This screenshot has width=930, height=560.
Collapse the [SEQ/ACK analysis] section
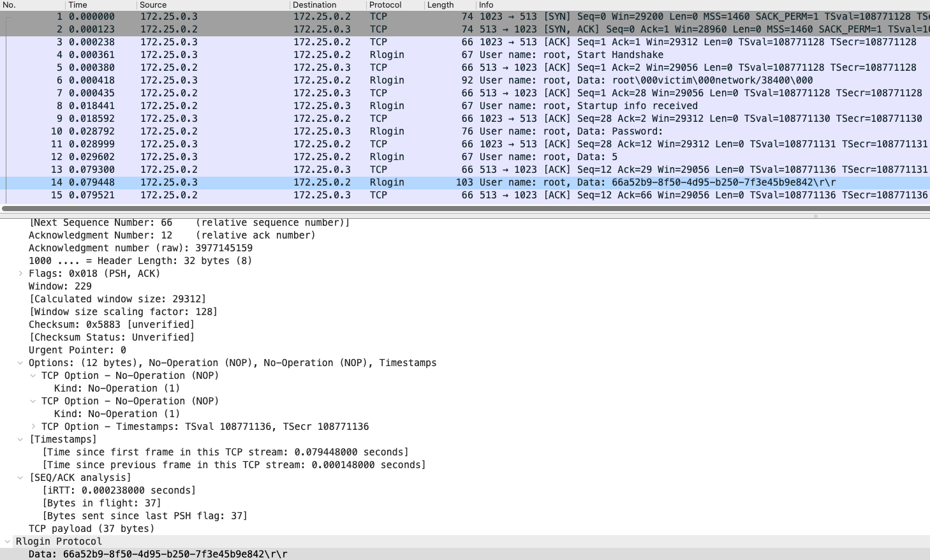pos(20,478)
